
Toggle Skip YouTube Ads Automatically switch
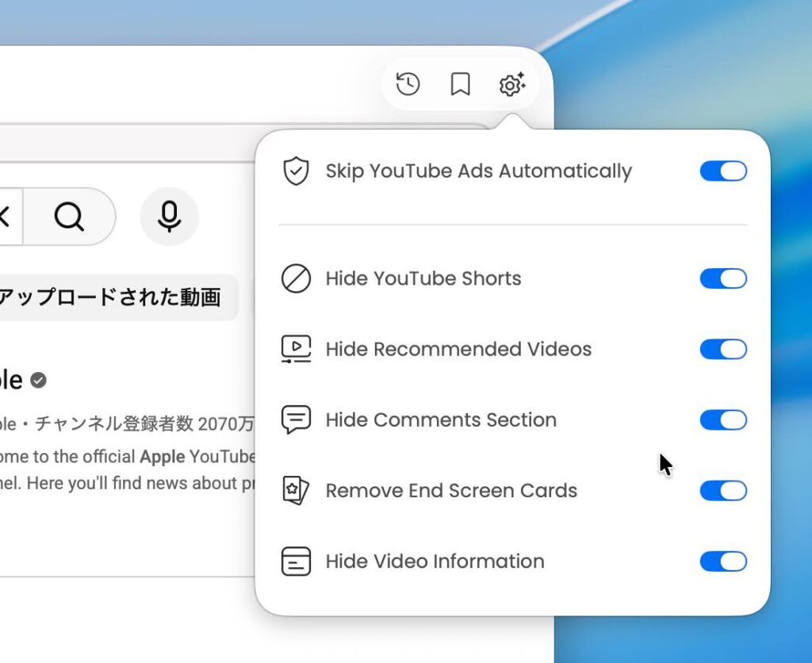click(x=723, y=171)
